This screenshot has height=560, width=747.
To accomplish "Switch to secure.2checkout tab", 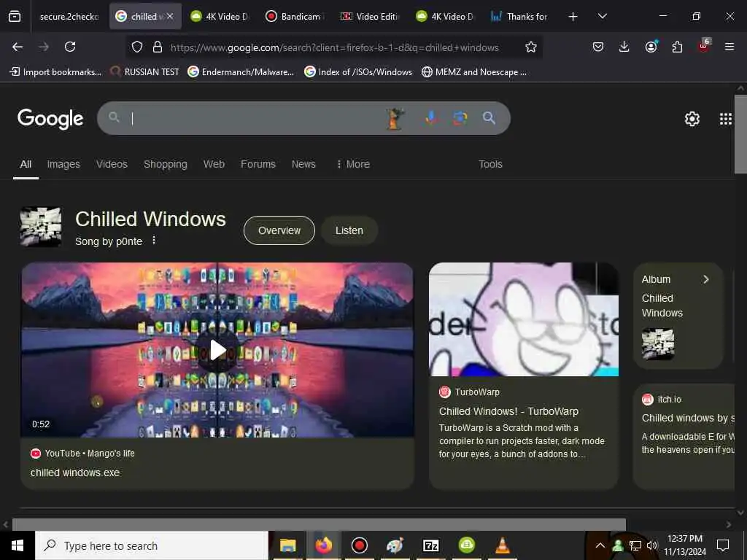I will coord(69,17).
